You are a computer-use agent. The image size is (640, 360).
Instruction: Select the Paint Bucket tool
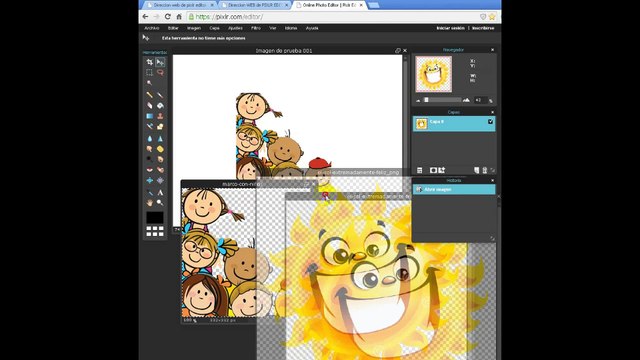(x=160, y=105)
